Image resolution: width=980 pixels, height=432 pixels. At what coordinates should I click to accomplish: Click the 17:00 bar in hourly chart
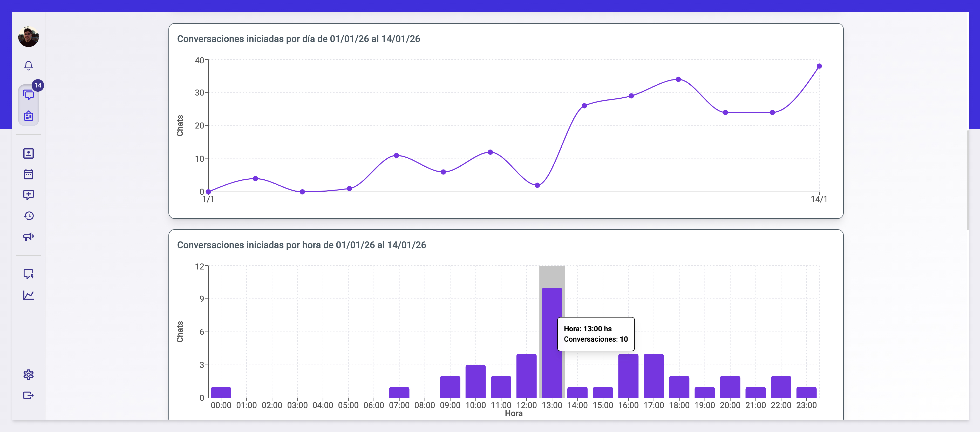tap(654, 376)
